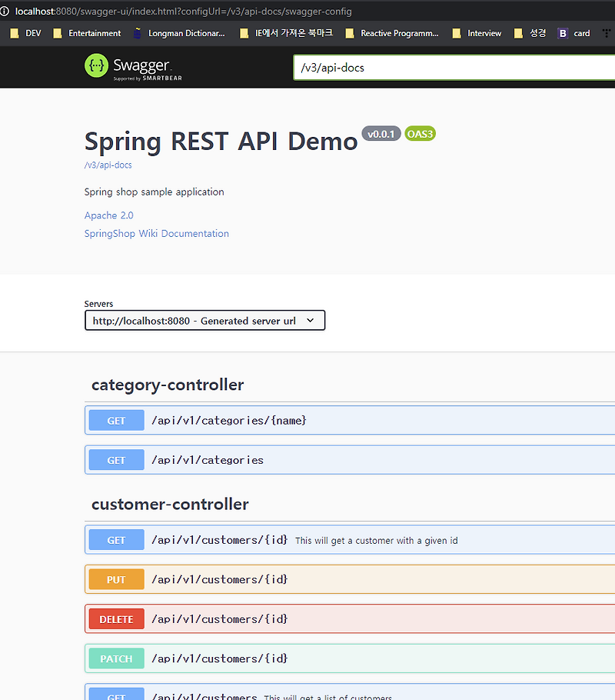Click the DELETE method badge
The image size is (615, 700).
click(x=115, y=618)
